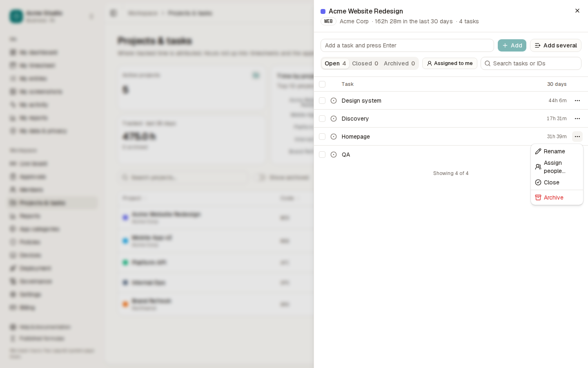
Task: Check the Homepage task checkbox
Action: (x=322, y=137)
